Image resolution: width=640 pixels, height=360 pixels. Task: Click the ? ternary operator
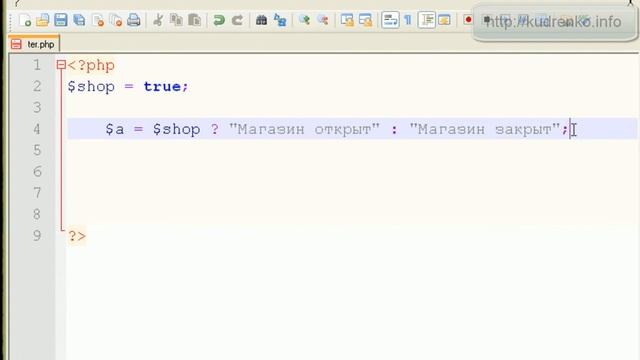215,129
